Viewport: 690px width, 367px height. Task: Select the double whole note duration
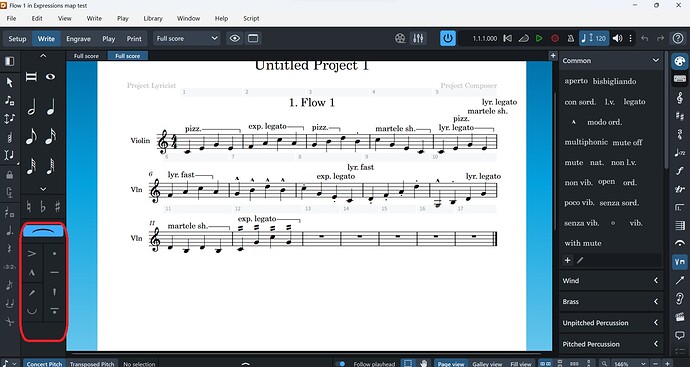click(31, 77)
